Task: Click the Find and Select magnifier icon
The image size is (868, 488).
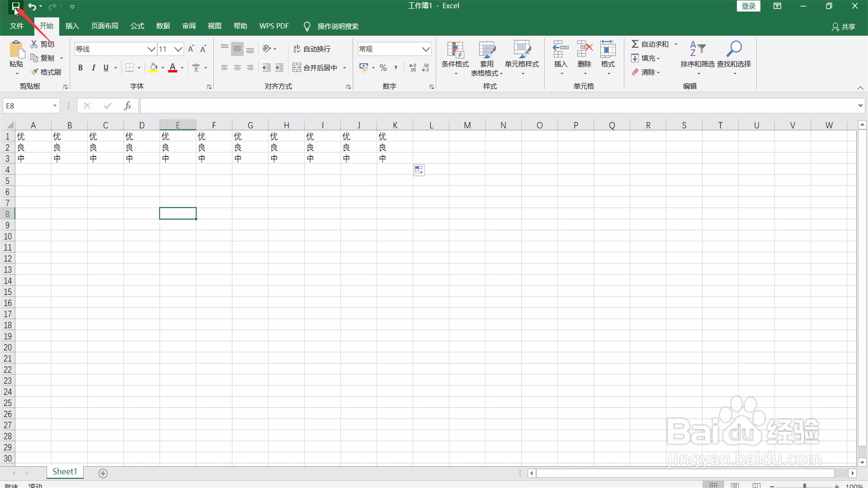Action: 734,49
